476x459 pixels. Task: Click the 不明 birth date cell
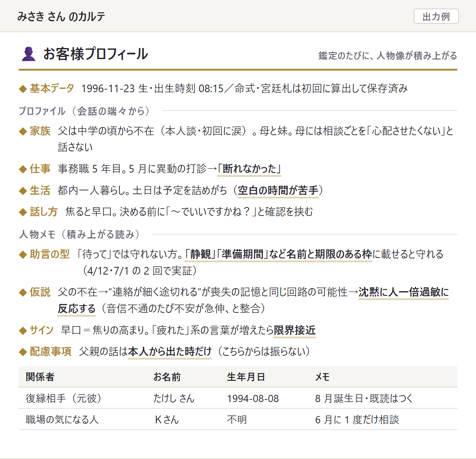click(x=237, y=419)
